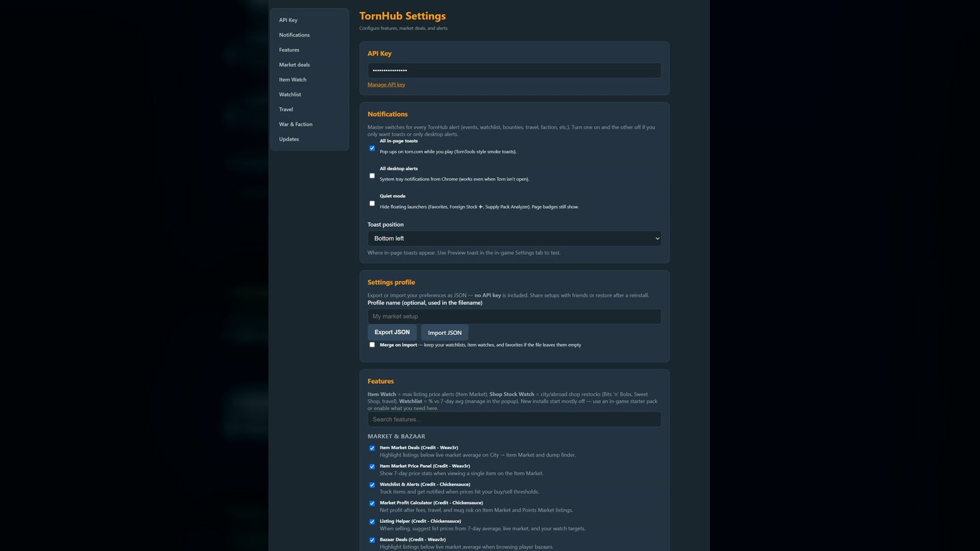
Task: Uncheck Item Market Deals feature
Action: pyautogui.click(x=372, y=448)
